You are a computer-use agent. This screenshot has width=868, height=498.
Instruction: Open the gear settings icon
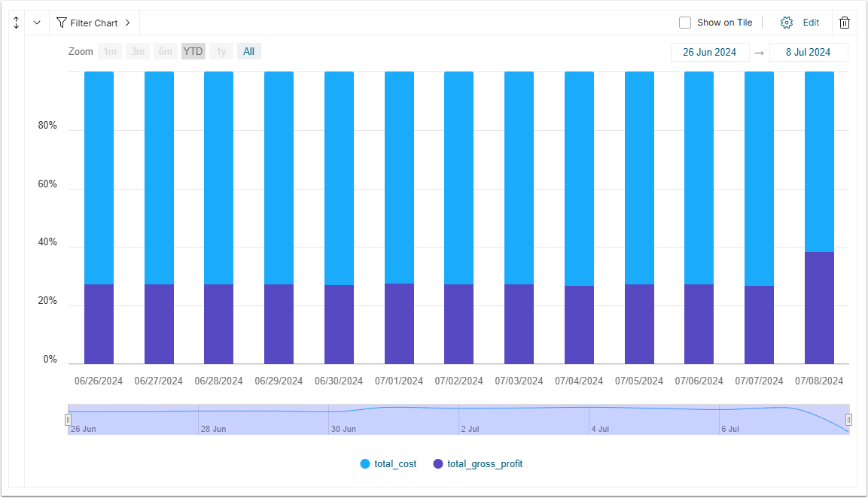[786, 23]
